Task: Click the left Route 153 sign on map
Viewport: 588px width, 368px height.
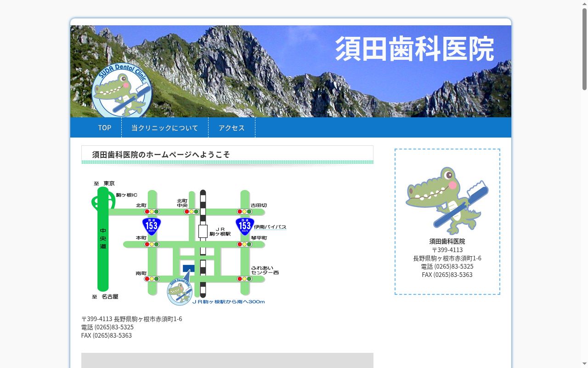Action: pos(152,225)
